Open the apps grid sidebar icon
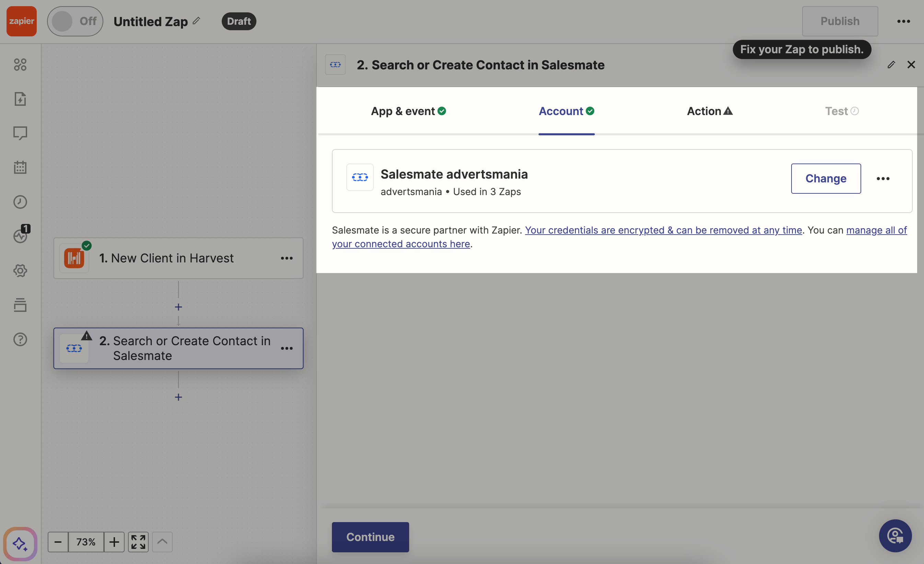 pyautogui.click(x=20, y=65)
